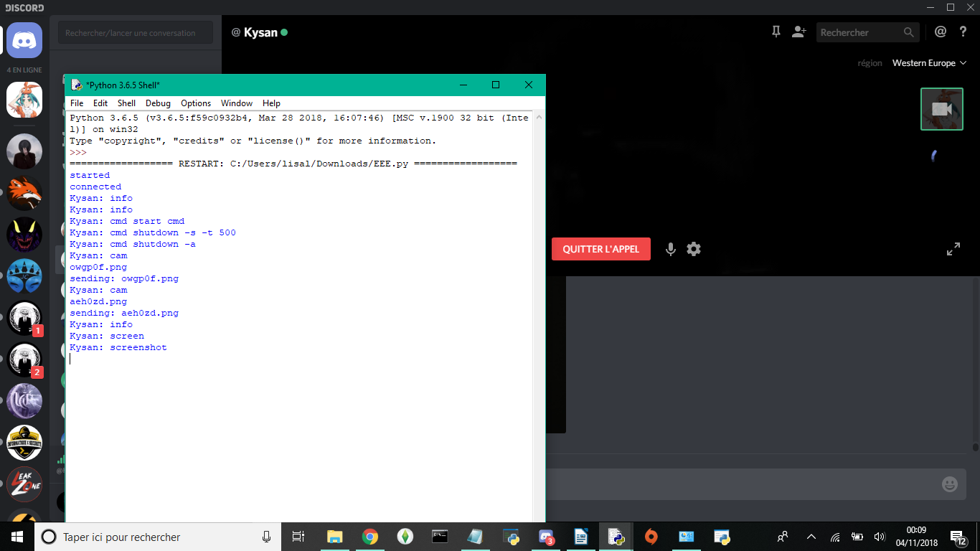The image size is (980, 551).
Task: Expand call to full screen
Action: (953, 250)
